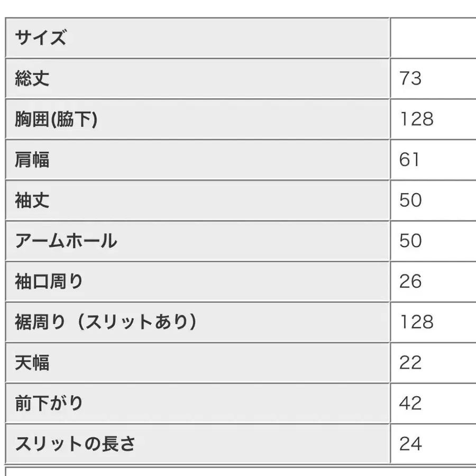Click the 肩幅 value 61
This screenshot has width=476, height=476.
(x=409, y=160)
